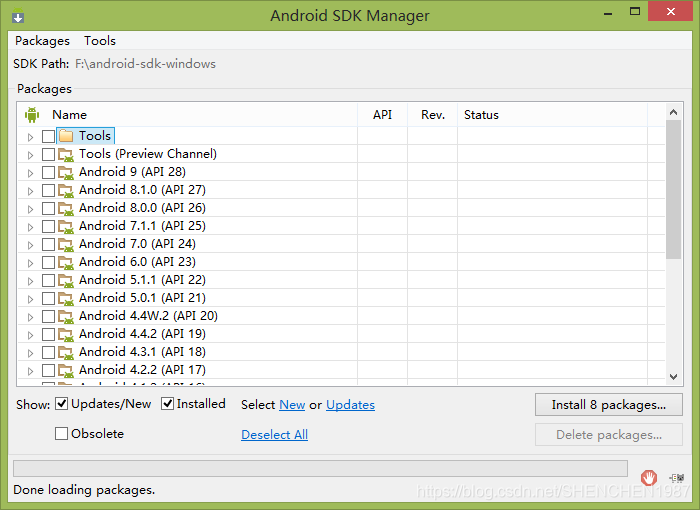Click the SDK Path F:\android-sdk-windows text
The image size is (700, 510).
(145, 64)
